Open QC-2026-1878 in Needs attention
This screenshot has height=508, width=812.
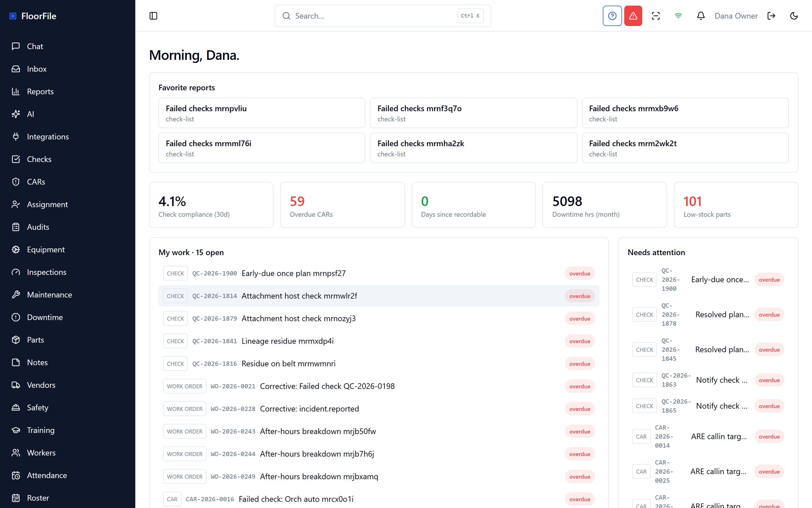(x=708, y=314)
